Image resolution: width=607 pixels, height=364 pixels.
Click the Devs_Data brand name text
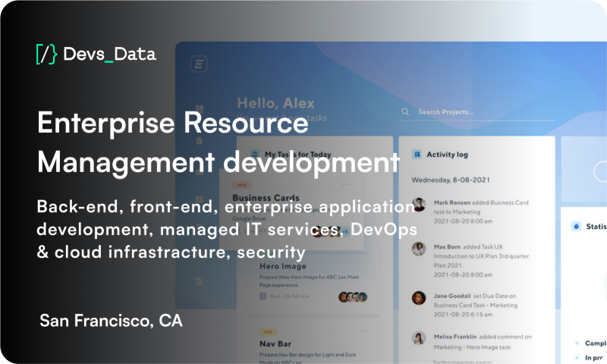tap(110, 54)
